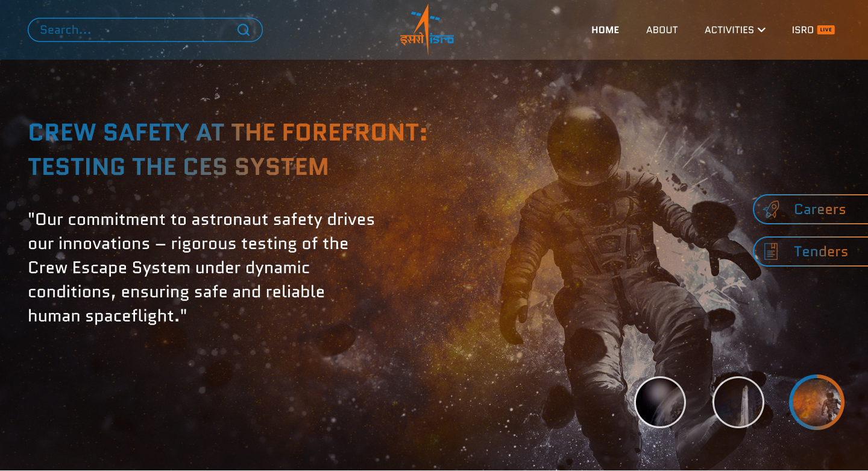Click the astronaut safety quote text

(201, 267)
